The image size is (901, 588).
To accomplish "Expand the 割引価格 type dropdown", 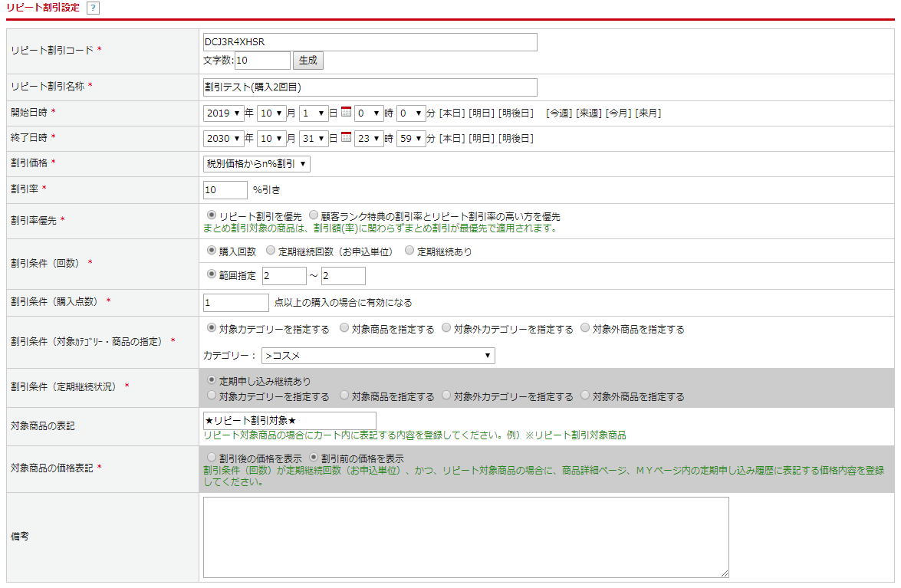I will coord(257,164).
